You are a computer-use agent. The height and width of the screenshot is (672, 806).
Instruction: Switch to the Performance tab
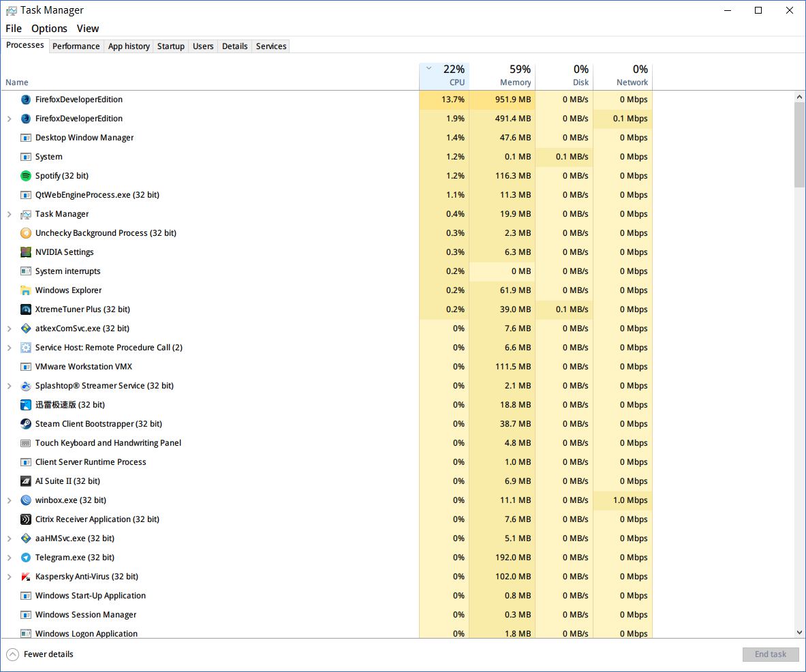pos(76,46)
